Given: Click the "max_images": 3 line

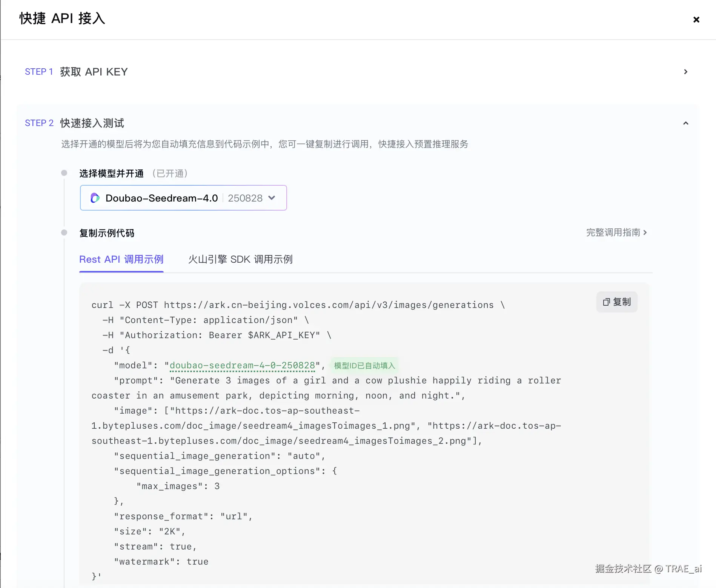Looking at the screenshot, I should click(x=178, y=486).
